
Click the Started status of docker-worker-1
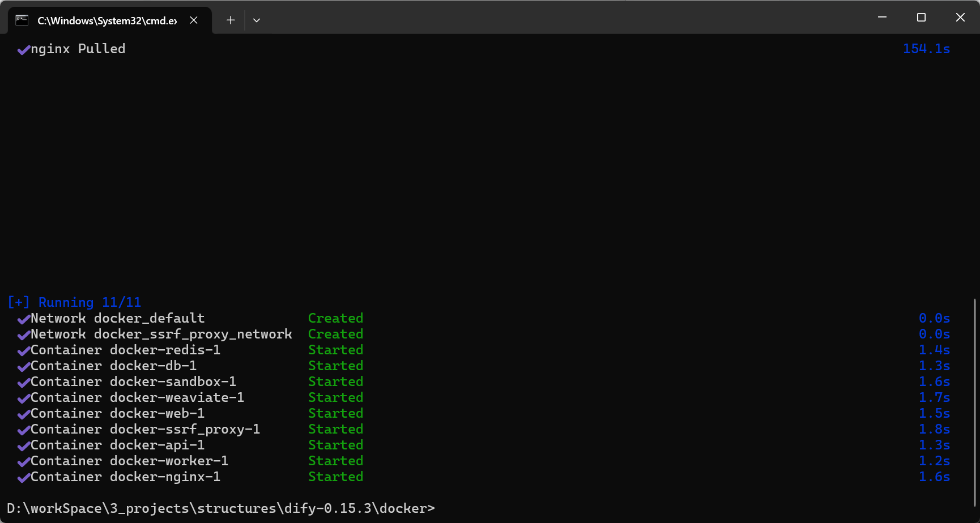point(335,461)
